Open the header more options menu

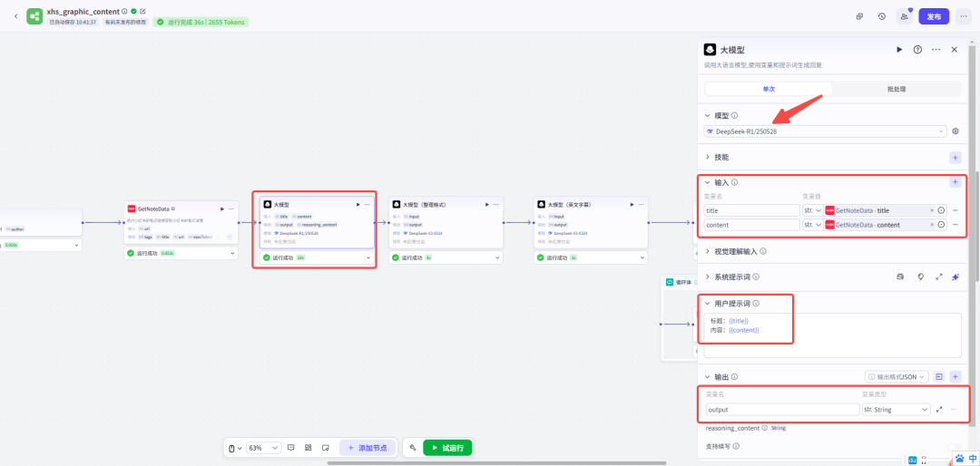click(963, 16)
